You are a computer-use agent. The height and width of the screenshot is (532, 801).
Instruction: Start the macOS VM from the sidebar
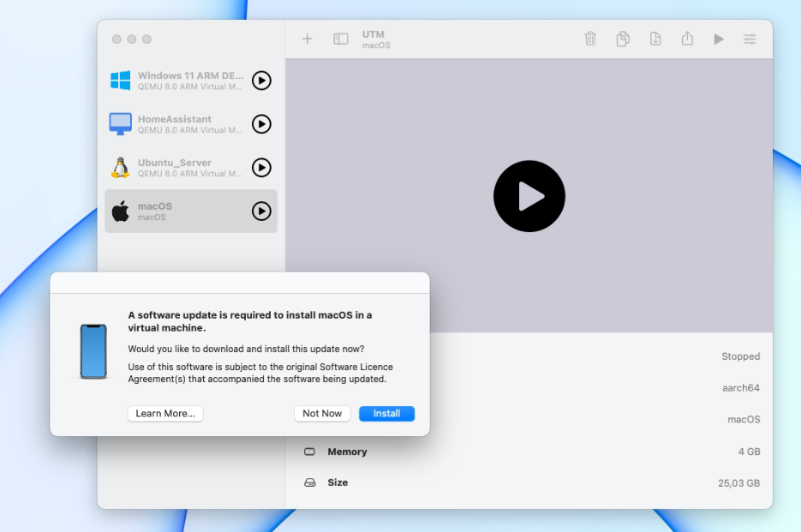pyautogui.click(x=261, y=211)
